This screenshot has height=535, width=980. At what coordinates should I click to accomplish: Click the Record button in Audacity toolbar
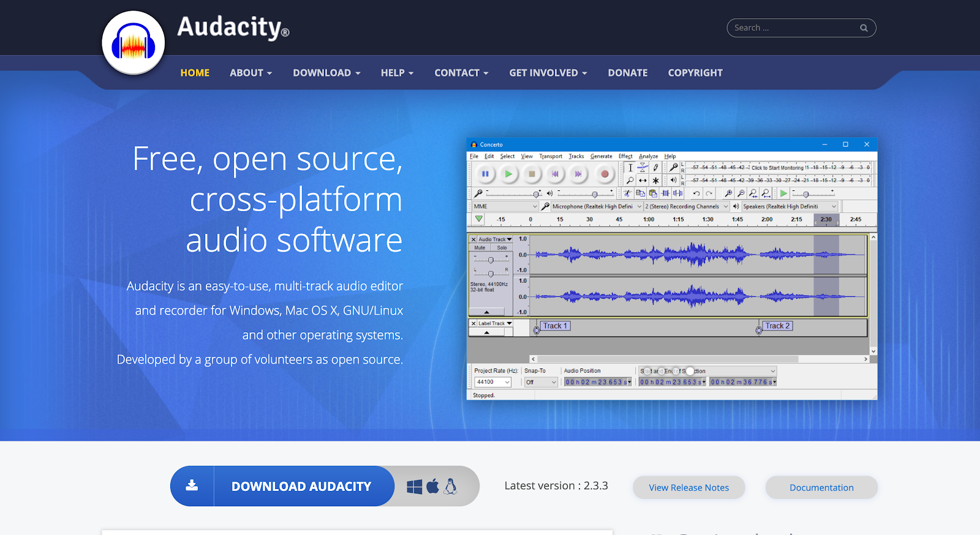(604, 174)
